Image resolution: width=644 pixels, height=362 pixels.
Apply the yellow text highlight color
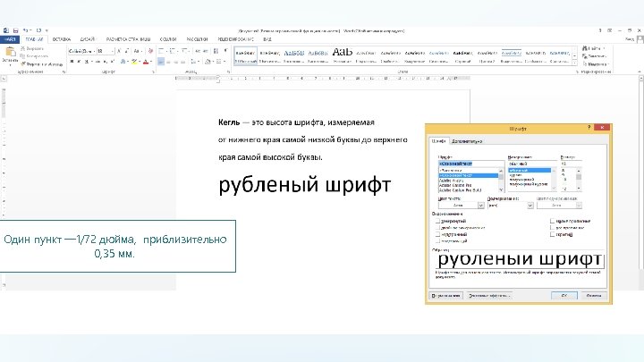coord(134,62)
